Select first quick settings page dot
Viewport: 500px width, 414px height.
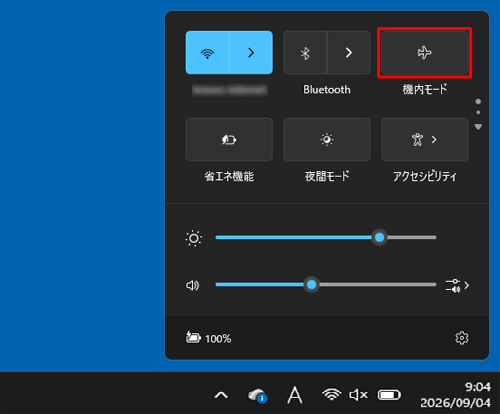click(478, 101)
